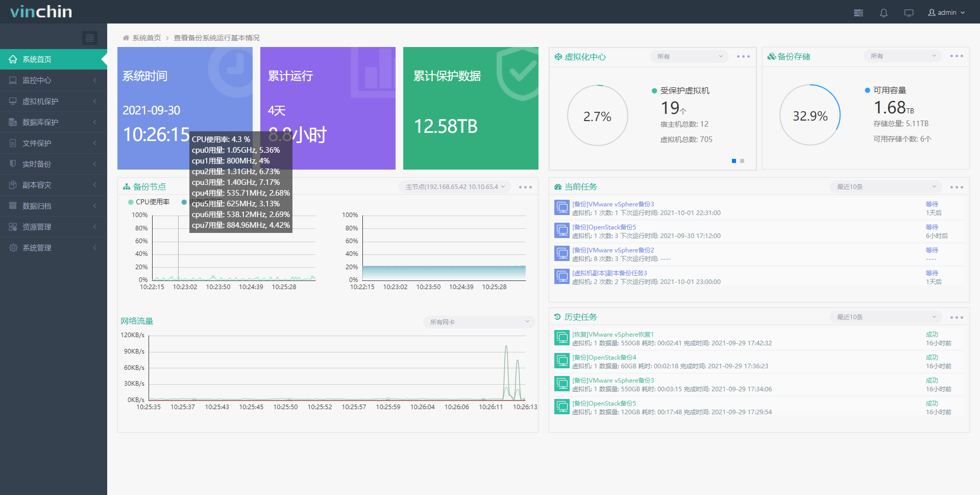This screenshot has width=980, height=495.
Task: Open current task [备份]OpenStack备份5 waiting 6小时后
Action: coord(604,227)
